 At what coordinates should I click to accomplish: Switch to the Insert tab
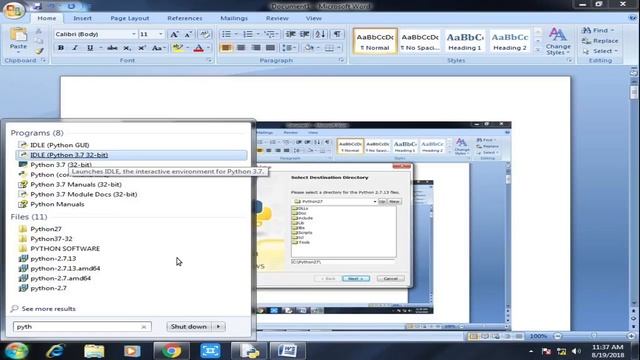(x=82, y=18)
